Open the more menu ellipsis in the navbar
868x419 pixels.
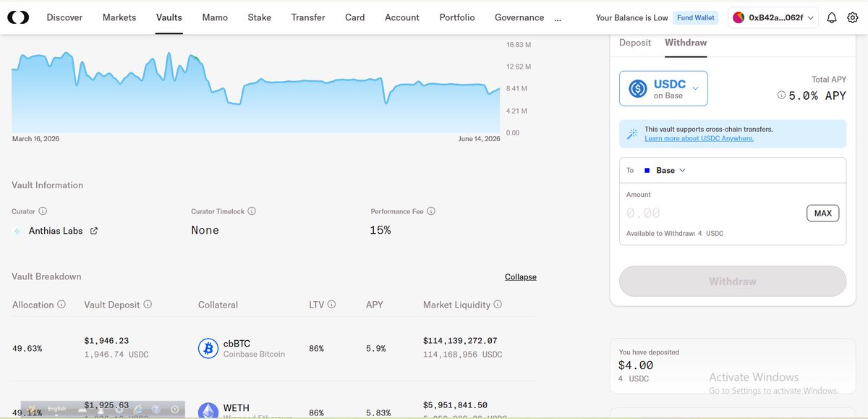[x=558, y=20]
